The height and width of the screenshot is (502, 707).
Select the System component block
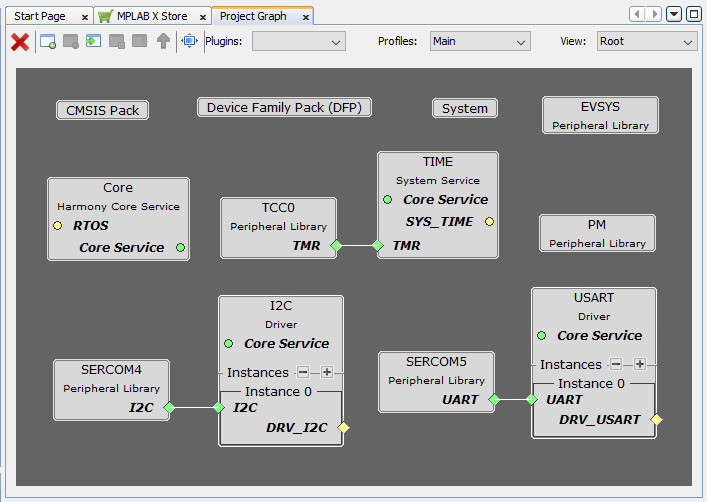click(465, 108)
